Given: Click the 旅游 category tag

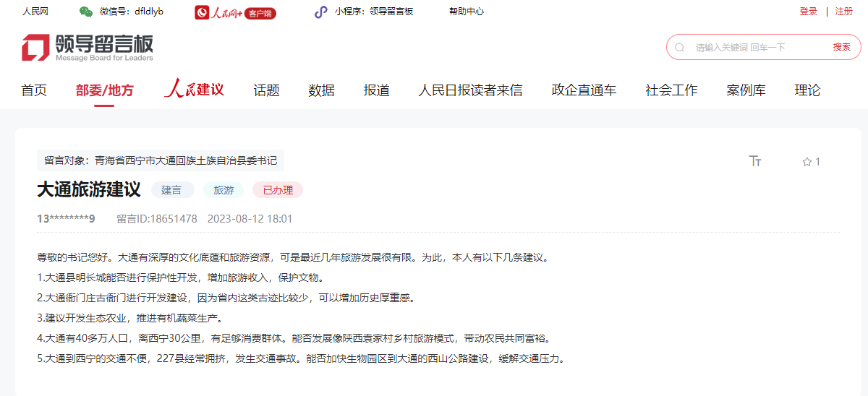Looking at the screenshot, I should pos(224,190).
